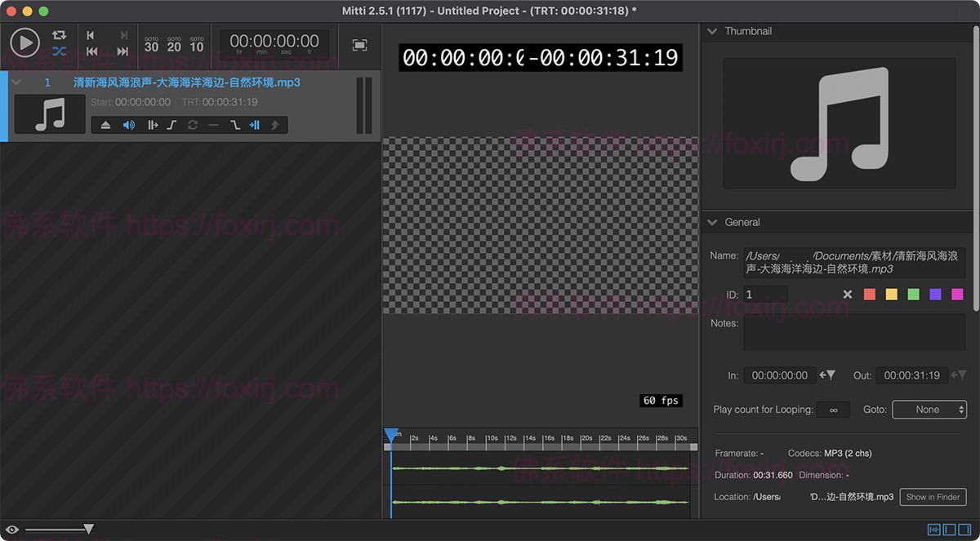The image size is (980, 541).
Task: Set In point from playhead
Action: (x=827, y=375)
